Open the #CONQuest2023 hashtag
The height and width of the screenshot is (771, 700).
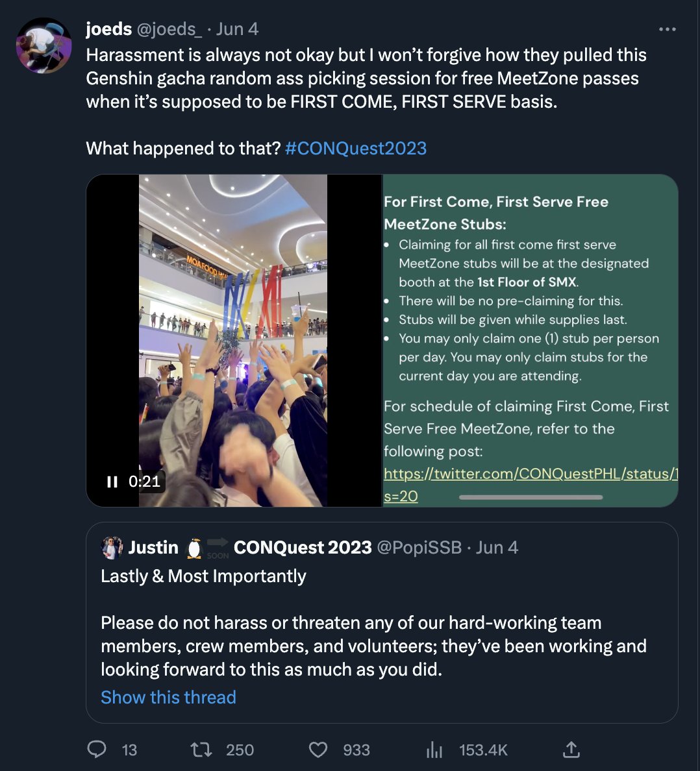[x=356, y=149]
